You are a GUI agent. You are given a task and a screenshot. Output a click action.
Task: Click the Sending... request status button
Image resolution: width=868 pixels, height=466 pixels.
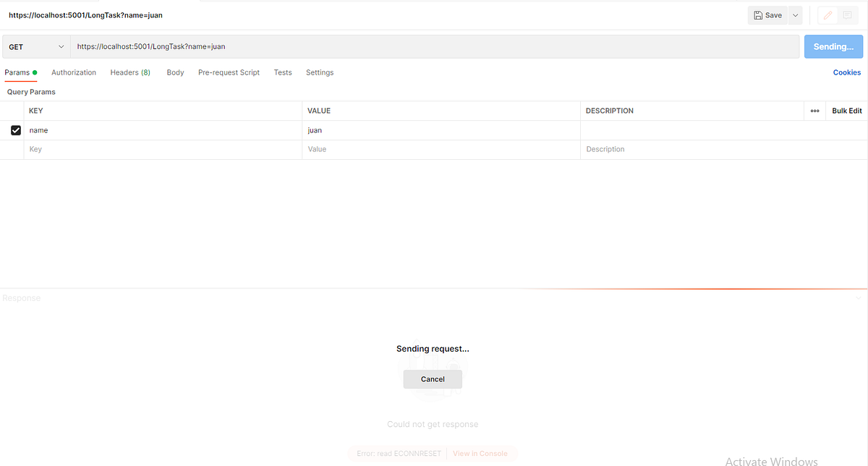[x=833, y=46]
